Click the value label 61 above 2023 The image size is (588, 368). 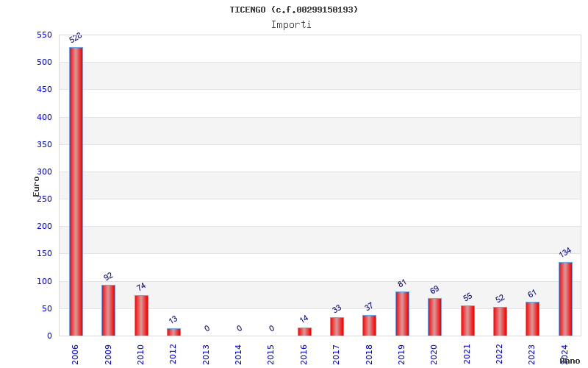[532, 294]
